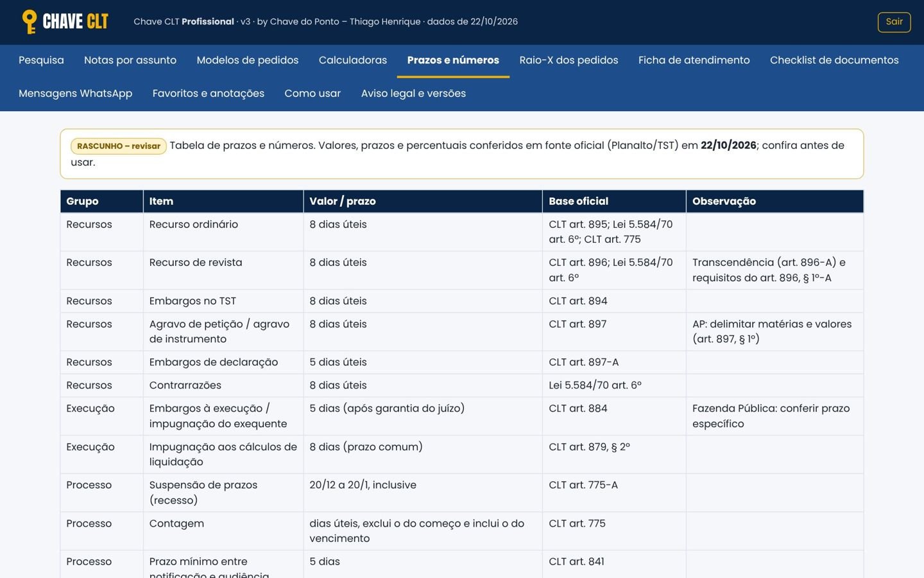Click Lei 5.584/70 art. 6º cell
The image size is (924, 578).
[614, 385]
